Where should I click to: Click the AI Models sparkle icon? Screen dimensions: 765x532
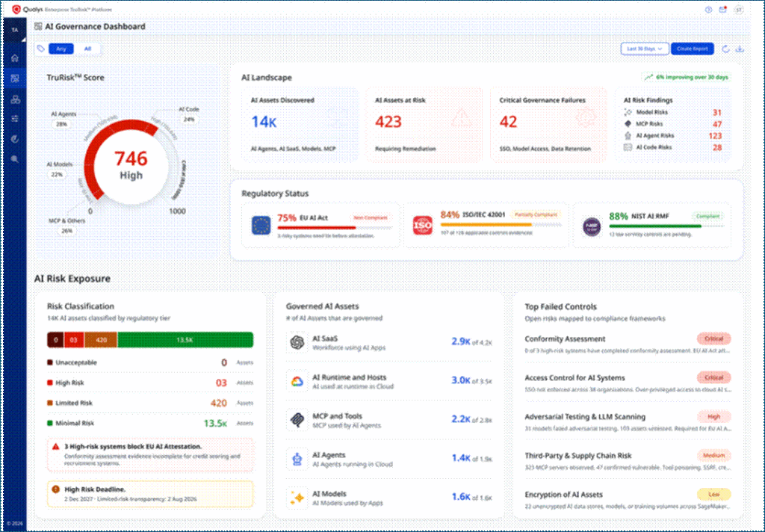(297, 498)
